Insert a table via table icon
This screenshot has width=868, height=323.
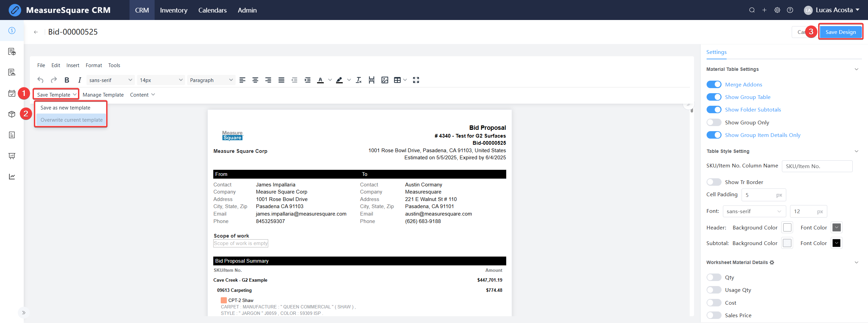click(x=397, y=80)
